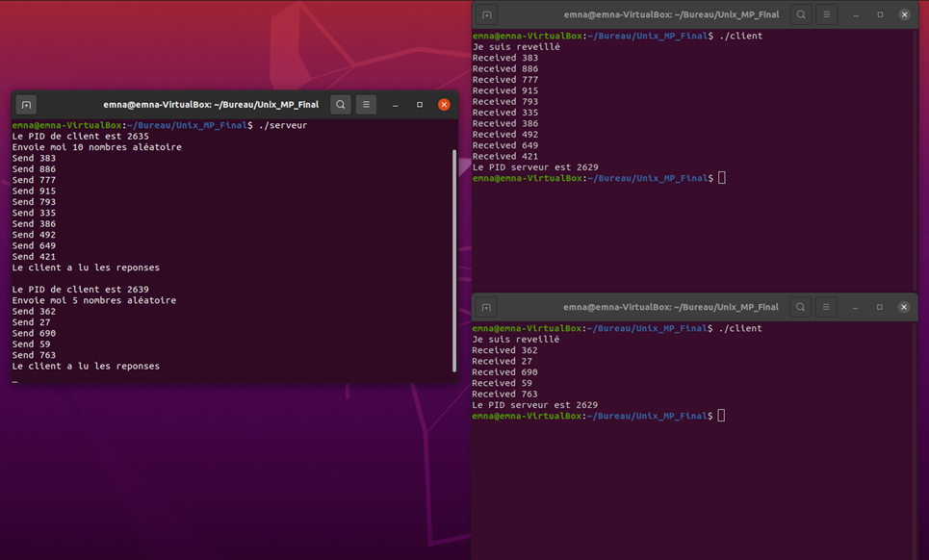
Task: Click 'Send 421' in serveur terminal
Action: click(34, 257)
